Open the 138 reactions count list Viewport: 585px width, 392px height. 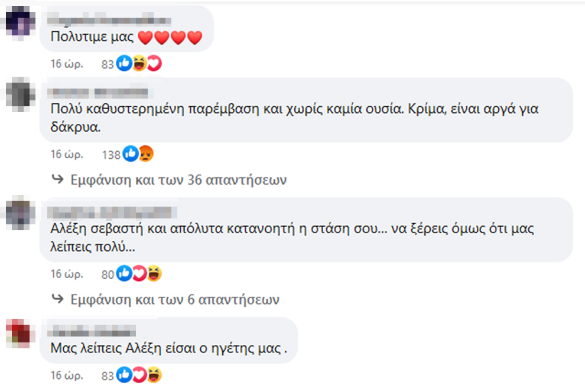110,155
